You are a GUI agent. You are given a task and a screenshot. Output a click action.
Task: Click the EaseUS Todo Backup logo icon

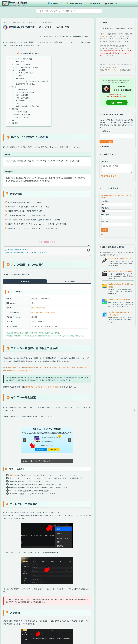(106, 89)
